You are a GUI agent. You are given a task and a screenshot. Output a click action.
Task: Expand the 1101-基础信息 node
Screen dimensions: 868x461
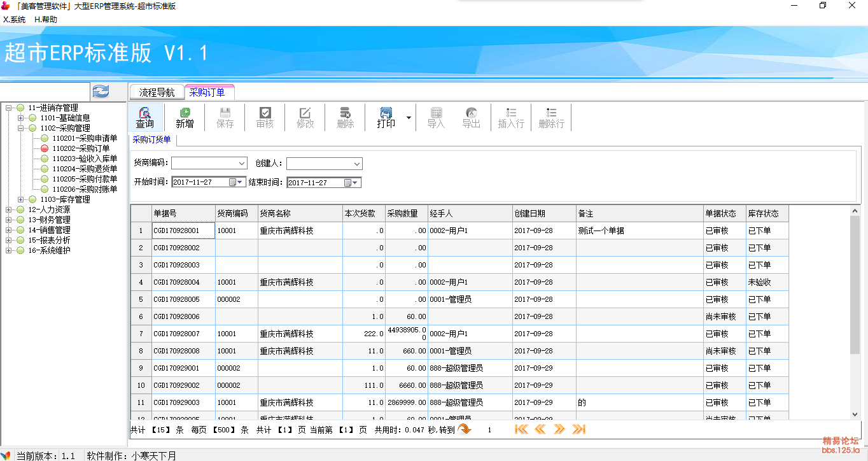click(21, 118)
